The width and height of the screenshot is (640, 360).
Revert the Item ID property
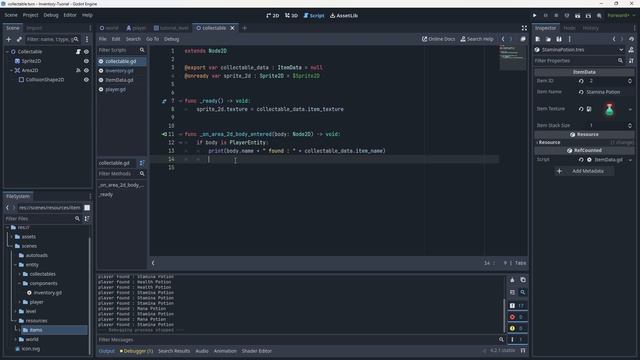(581, 81)
